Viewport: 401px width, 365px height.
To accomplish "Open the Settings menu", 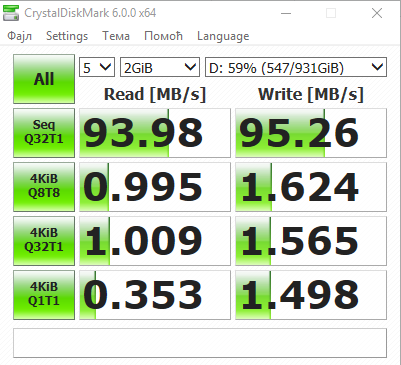I will point(67,36).
